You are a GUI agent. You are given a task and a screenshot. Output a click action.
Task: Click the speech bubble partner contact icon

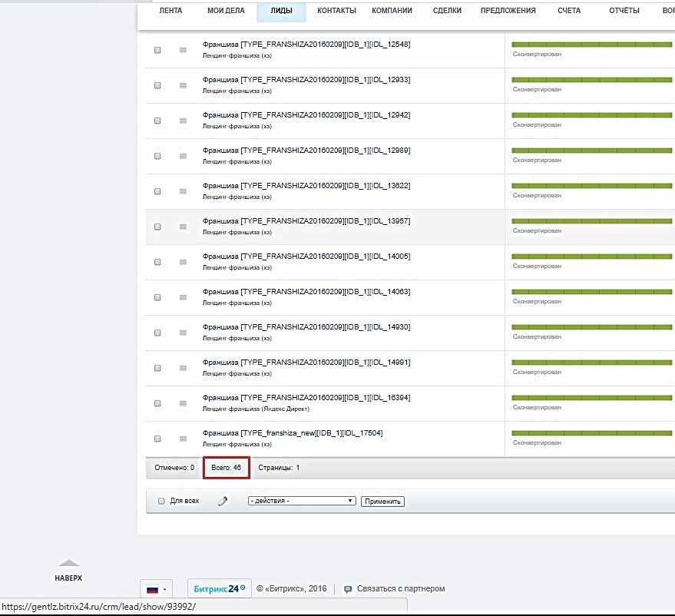[348, 589]
